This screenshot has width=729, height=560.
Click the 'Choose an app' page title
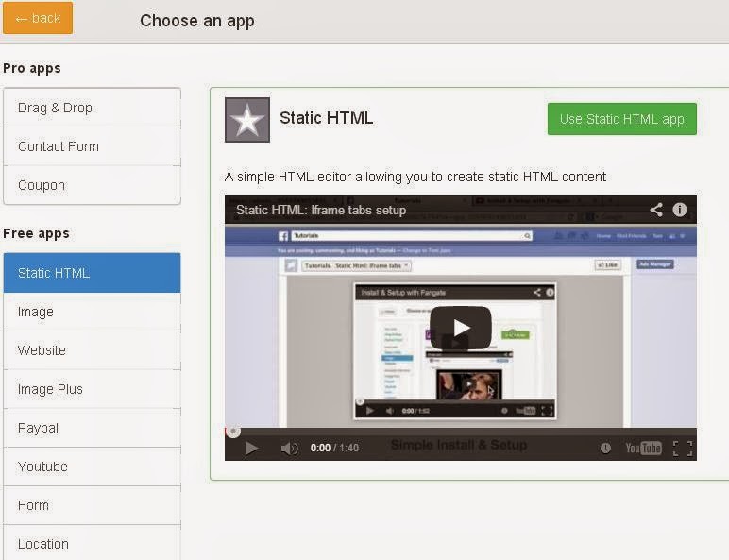(197, 21)
